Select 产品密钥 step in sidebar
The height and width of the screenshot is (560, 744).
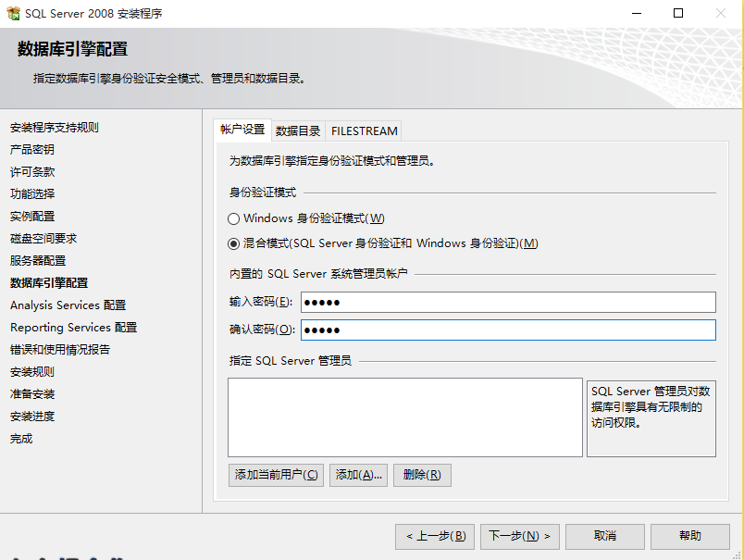click(32, 150)
